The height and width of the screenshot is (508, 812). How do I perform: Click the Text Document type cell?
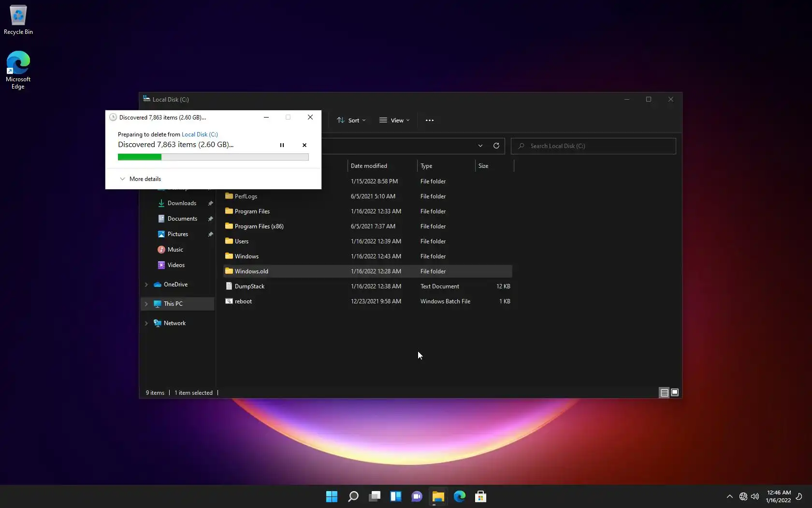pyautogui.click(x=440, y=286)
